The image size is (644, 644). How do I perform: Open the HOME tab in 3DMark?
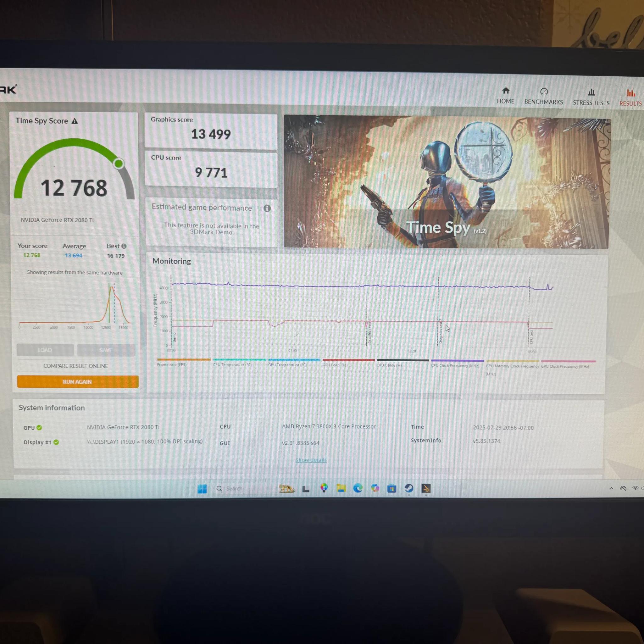[505, 96]
